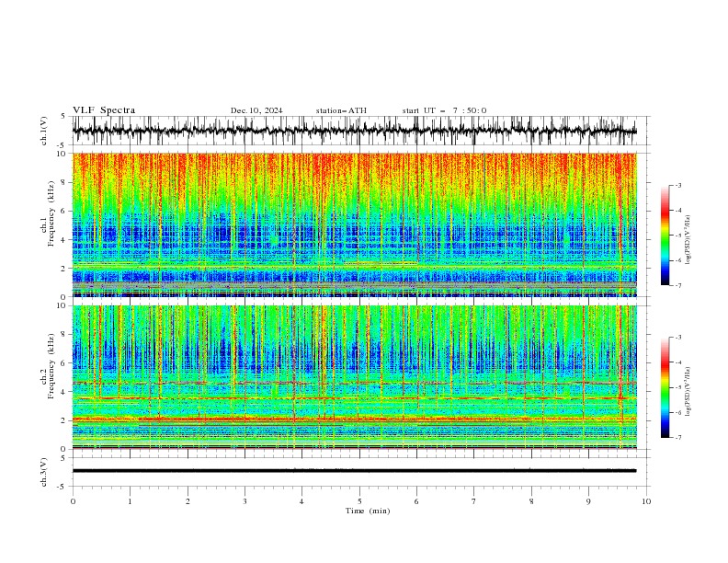Image resolution: width=728 pixels, height=563 pixels.
Task: Click the time axis tick label '2'
Action: pyautogui.click(x=188, y=501)
